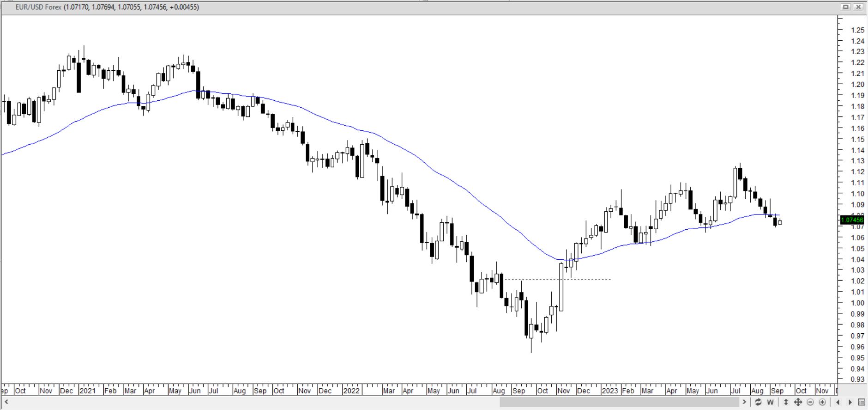Zoom out with the minus circle icon
This screenshot has width=868, height=410.
810,402
